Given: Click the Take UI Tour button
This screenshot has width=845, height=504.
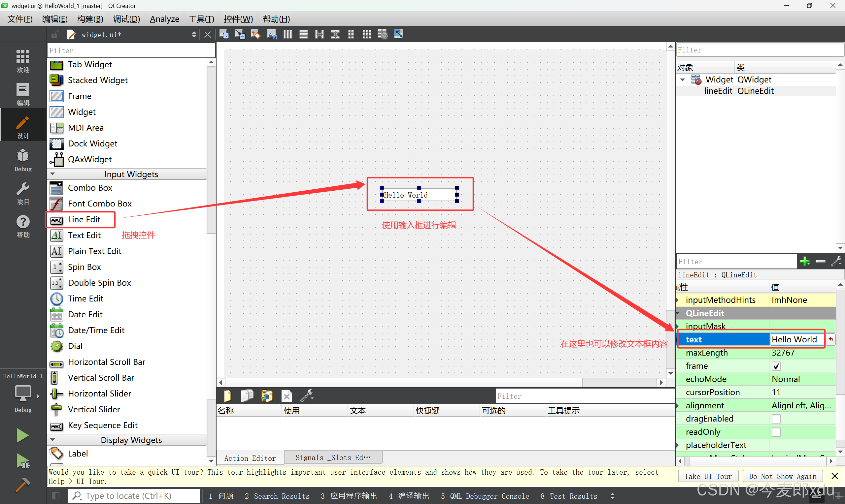Looking at the screenshot, I should [x=708, y=476].
